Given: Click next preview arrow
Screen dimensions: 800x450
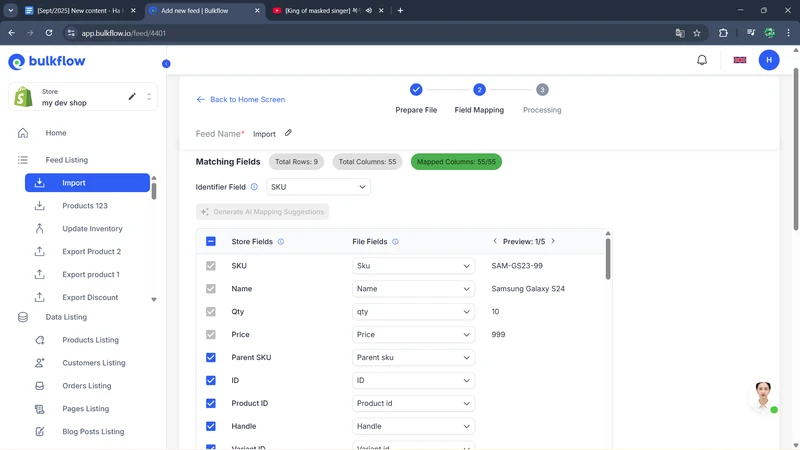Looking at the screenshot, I should click(x=553, y=241).
